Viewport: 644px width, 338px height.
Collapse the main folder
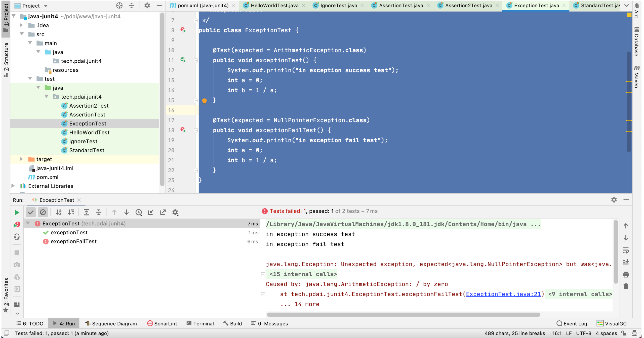(30, 43)
